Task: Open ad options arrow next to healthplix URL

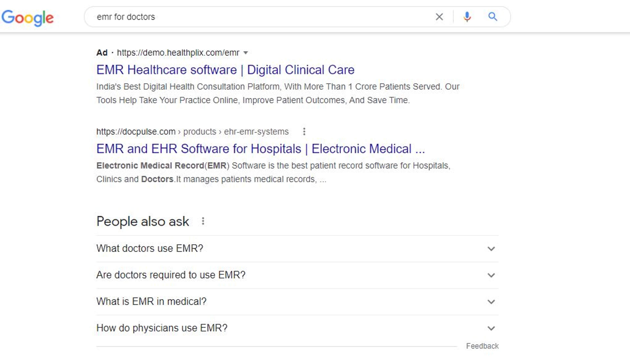Action: coord(246,53)
